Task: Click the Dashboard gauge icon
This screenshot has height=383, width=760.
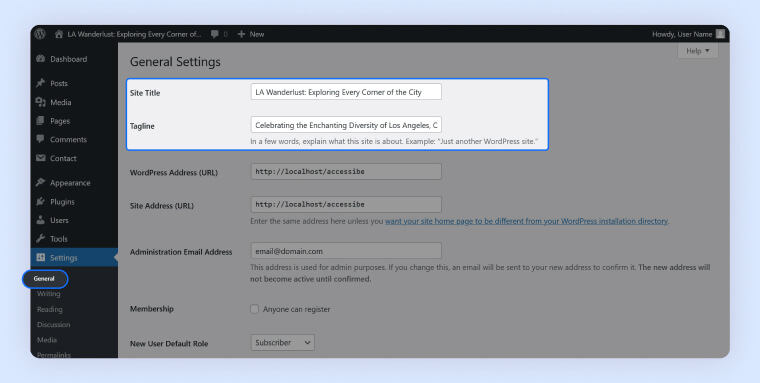Action: pyautogui.click(x=41, y=59)
